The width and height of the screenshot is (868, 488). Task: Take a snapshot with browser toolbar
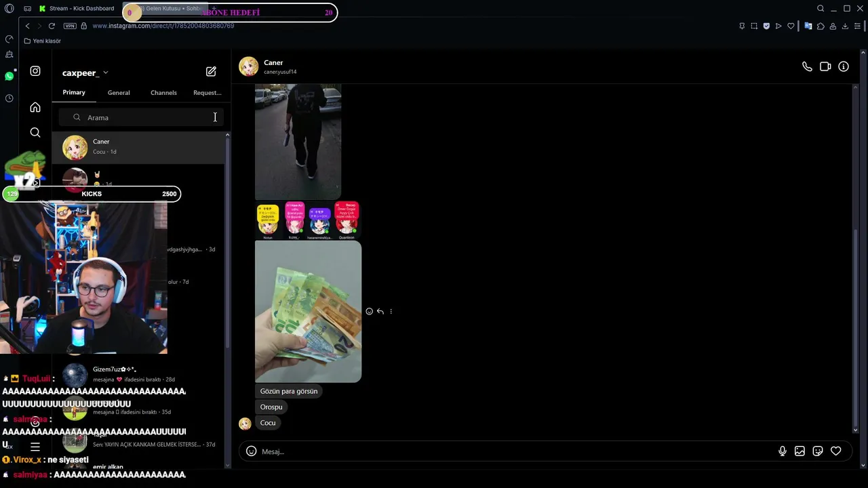coord(754,26)
